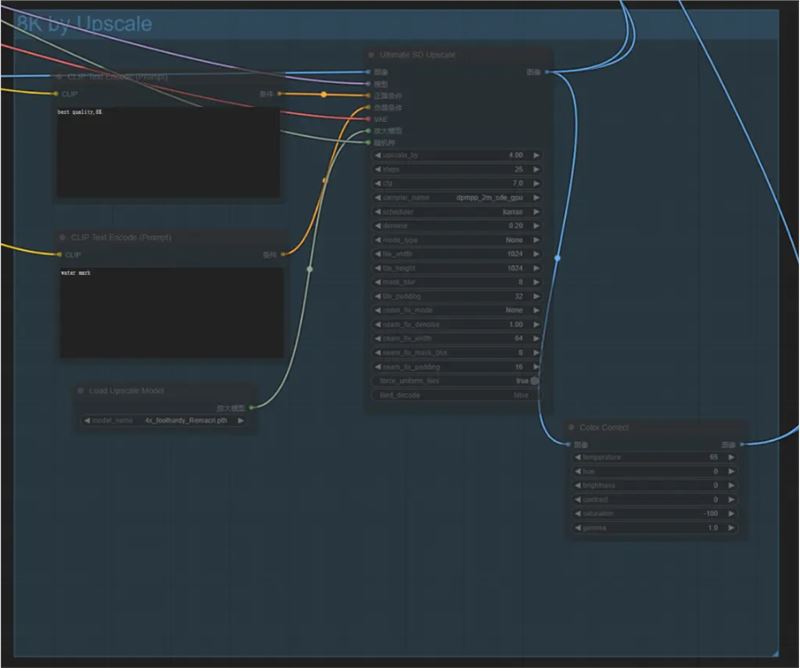Click the negative conditioning input port below the positive one
The height and width of the screenshot is (668, 800).
tap(368, 107)
